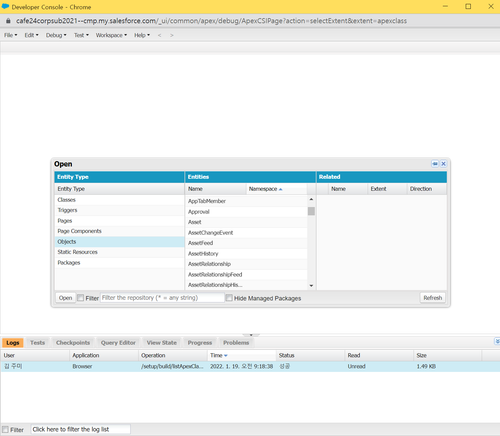Select Approval entity

click(246, 212)
